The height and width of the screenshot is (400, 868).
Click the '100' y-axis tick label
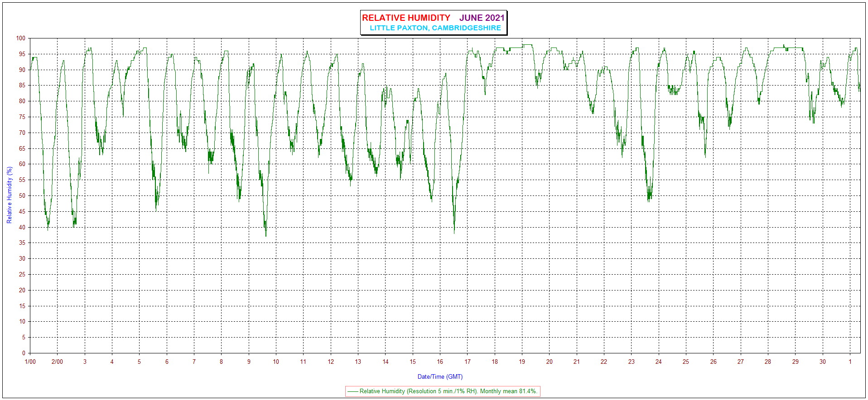[x=21, y=38]
